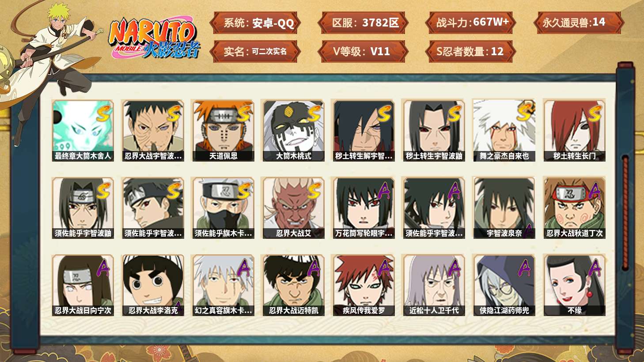Open the 近松十人卫千代 card
The image size is (644, 362).
(434, 285)
